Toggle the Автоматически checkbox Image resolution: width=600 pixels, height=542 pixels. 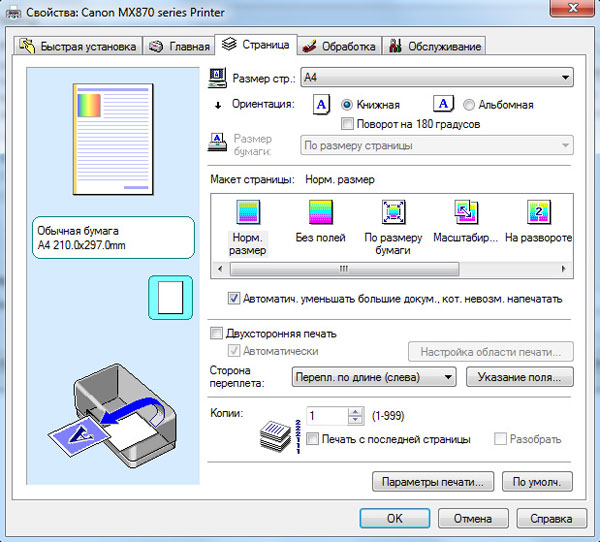(234, 351)
